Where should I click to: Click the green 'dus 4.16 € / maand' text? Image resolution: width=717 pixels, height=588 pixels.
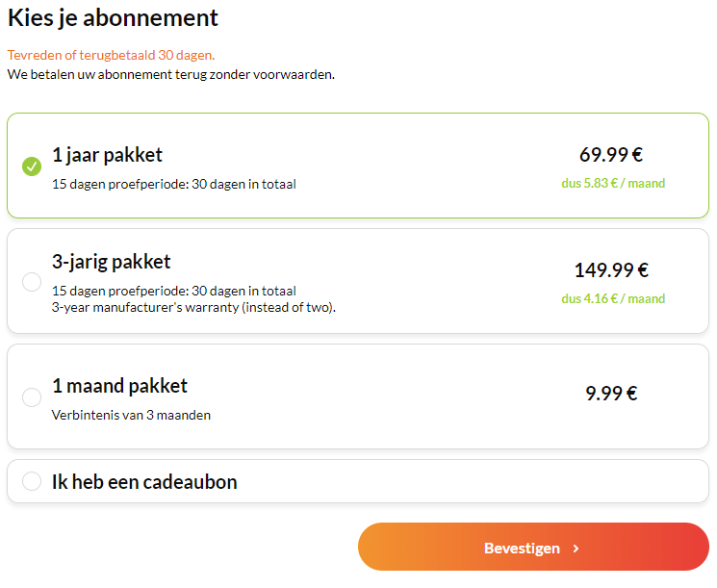613,298
